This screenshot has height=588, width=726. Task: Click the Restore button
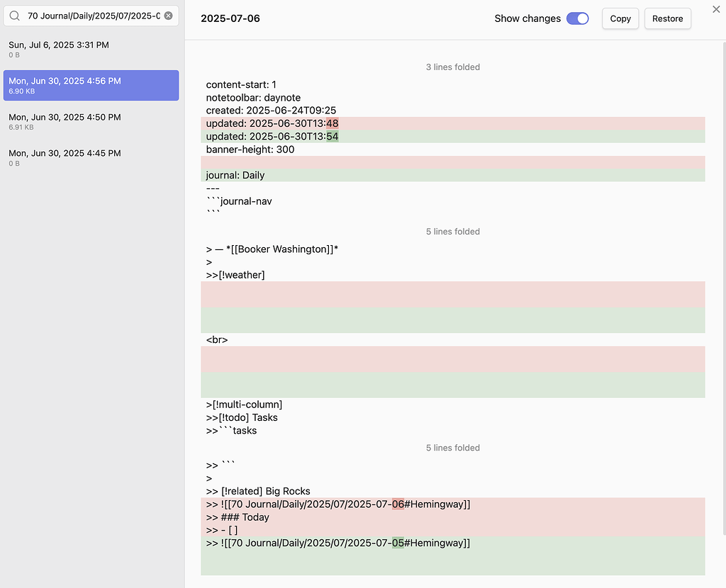click(667, 18)
